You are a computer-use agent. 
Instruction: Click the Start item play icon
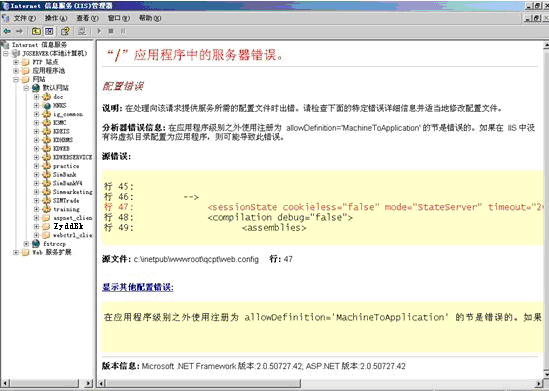click(99, 31)
